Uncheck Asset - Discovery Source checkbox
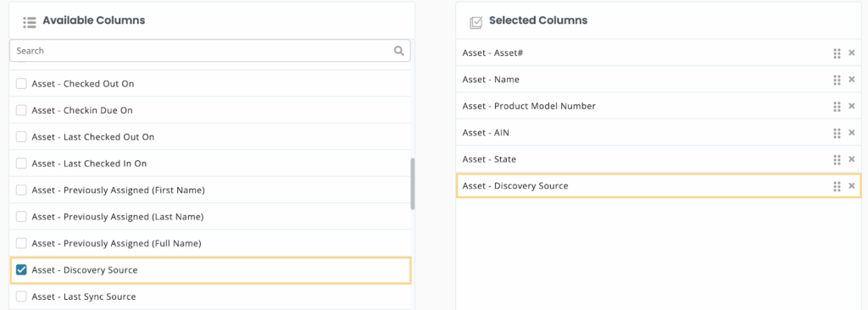Screen dimensions: 868x310 pos(21,270)
